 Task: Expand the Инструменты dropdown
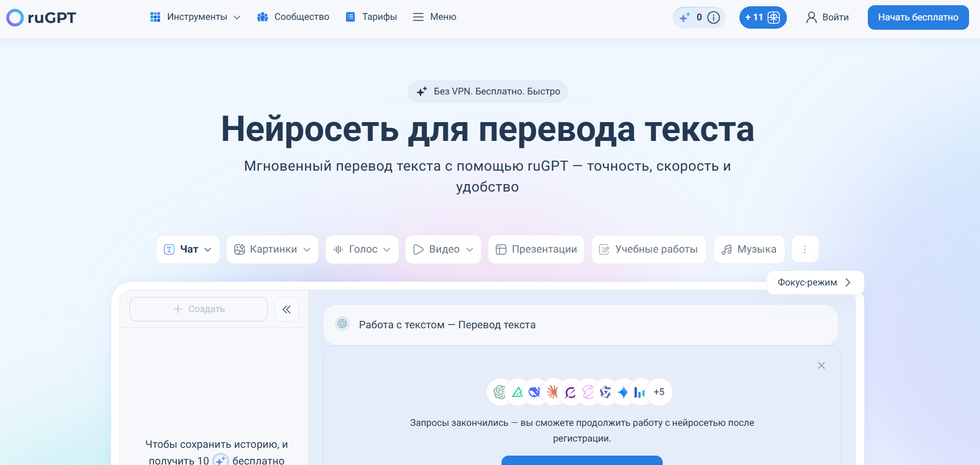pyautogui.click(x=195, y=17)
